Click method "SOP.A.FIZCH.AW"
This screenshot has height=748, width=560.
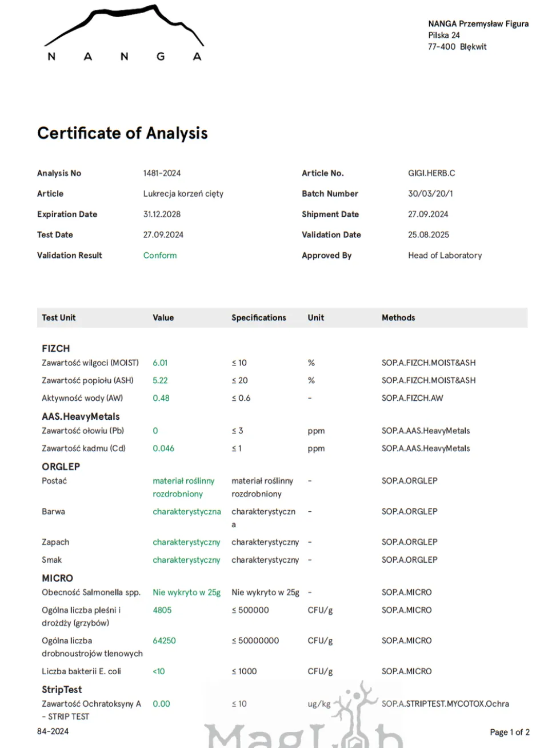click(x=413, y=399)
